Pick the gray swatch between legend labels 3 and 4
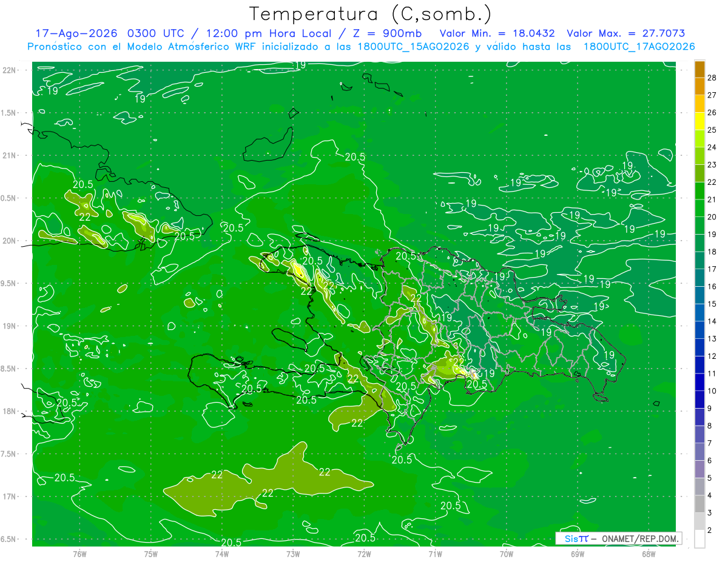728x562 pixels. pos(699,504)
